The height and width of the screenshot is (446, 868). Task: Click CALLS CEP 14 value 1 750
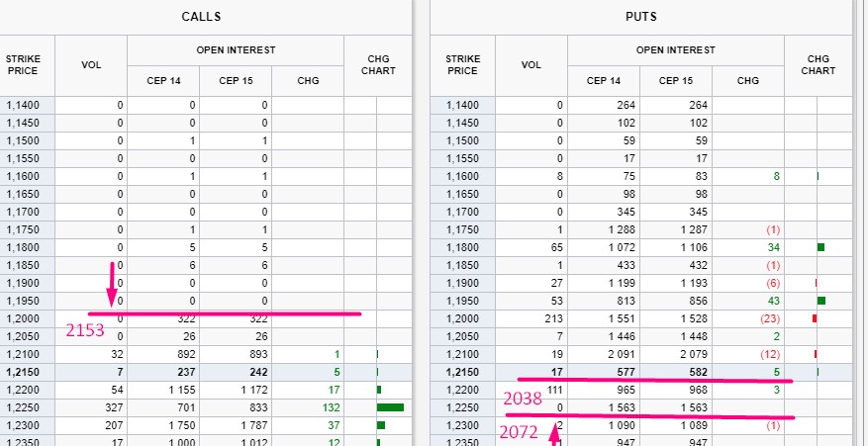pos(182,425)
